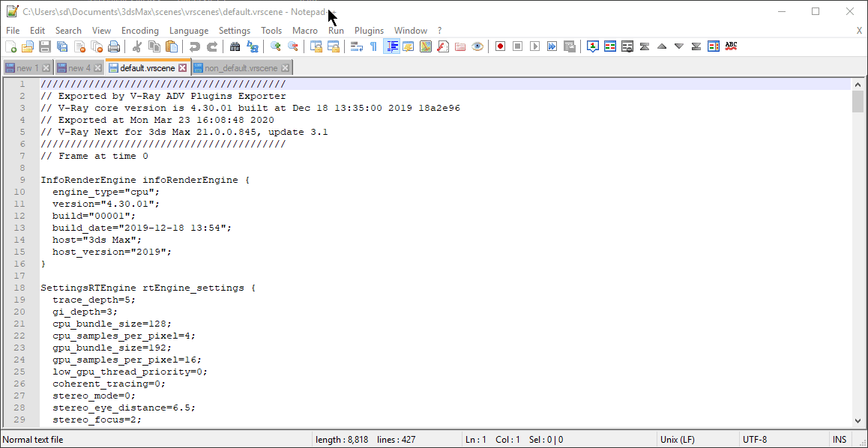
Task: Click Run macro multiple times icon
Action: click(x=552, y=46)
